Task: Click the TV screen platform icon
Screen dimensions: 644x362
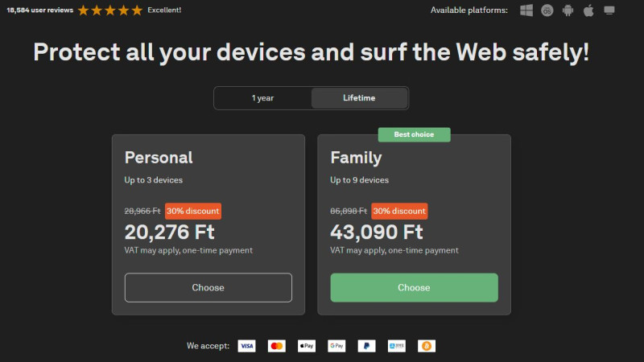Action: (x=609, y=10)
